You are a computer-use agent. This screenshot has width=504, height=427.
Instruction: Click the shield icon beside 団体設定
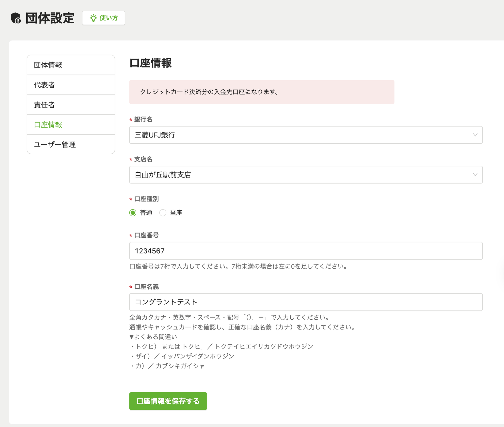(x=16, y=18)
